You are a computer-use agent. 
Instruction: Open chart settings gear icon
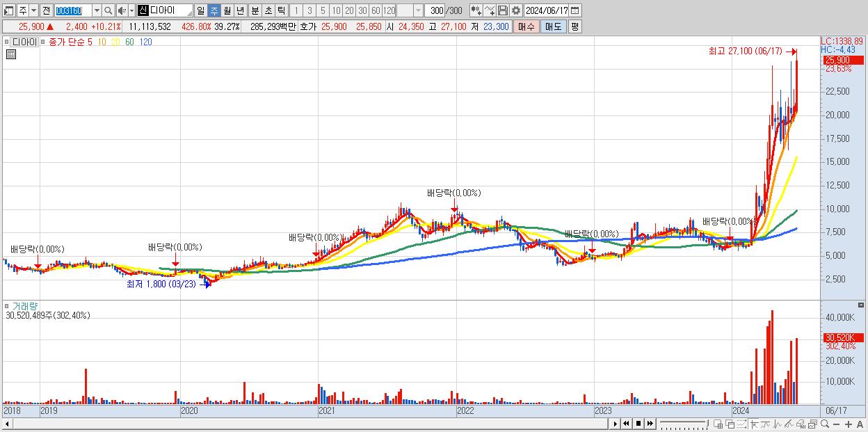516,10
